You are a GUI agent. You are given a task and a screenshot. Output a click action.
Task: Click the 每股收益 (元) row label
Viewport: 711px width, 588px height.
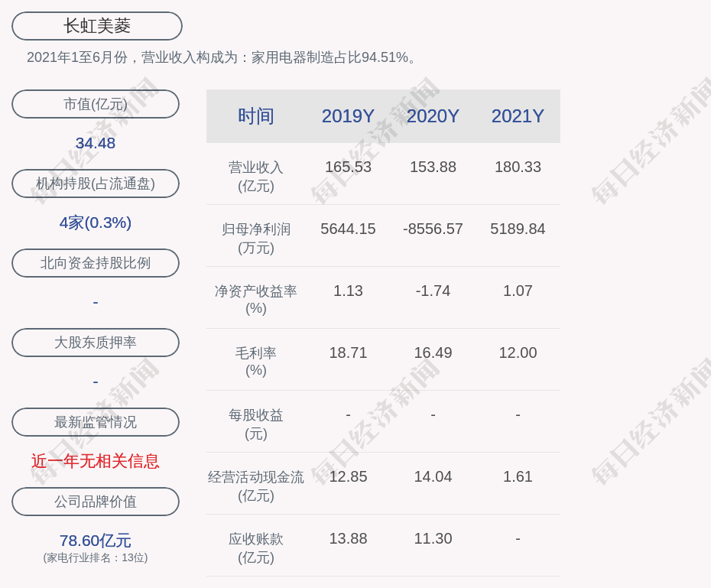coord(256,424)
